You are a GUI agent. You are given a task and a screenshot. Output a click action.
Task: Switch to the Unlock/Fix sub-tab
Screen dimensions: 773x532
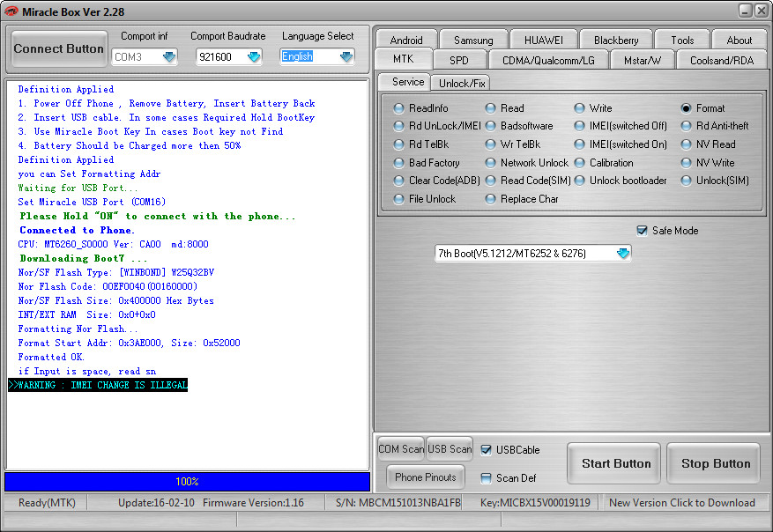click(x=462, y=84)
